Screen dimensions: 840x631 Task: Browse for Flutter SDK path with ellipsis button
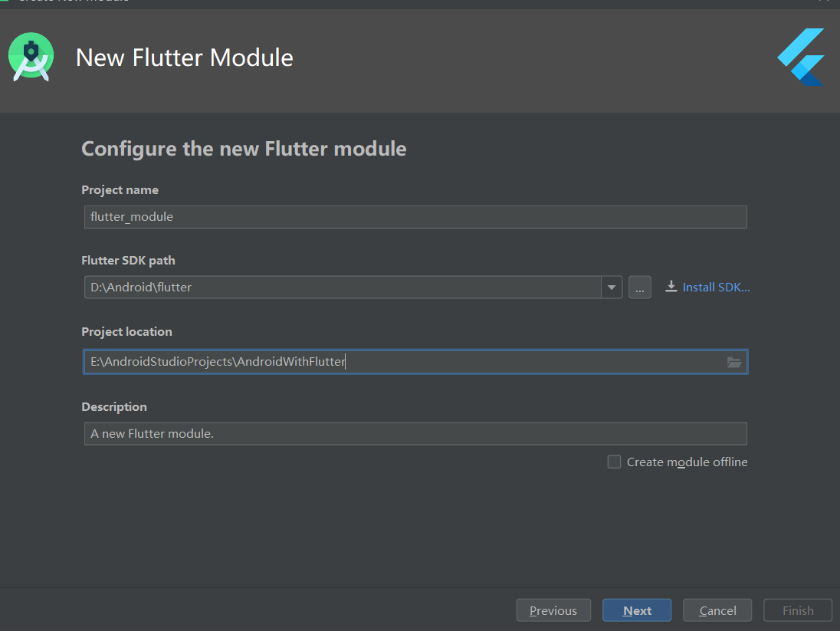640,288
